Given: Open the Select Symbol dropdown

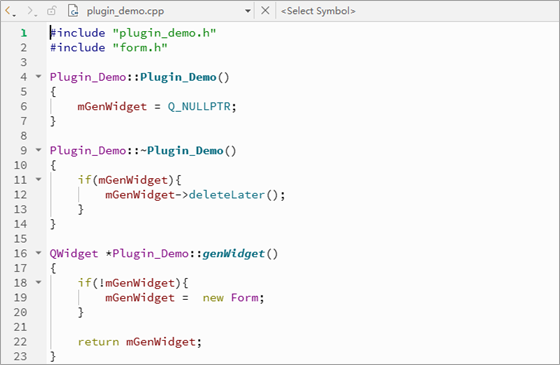Looking at the screenshot, I should coord(318,11).
